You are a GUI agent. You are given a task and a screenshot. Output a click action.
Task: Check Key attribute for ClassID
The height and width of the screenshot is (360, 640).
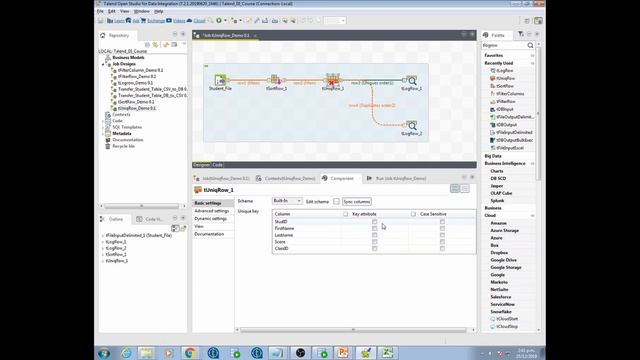(374, 248)
